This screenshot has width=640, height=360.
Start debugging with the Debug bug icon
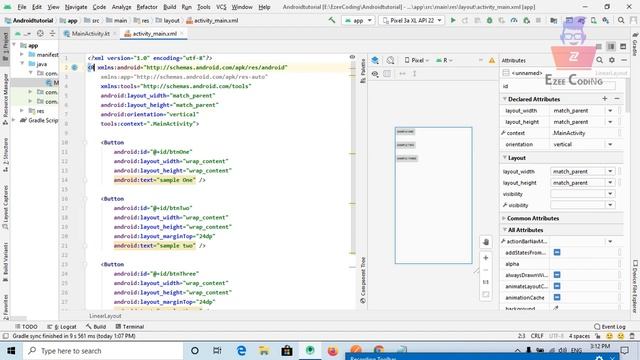(x=489, y=20)
